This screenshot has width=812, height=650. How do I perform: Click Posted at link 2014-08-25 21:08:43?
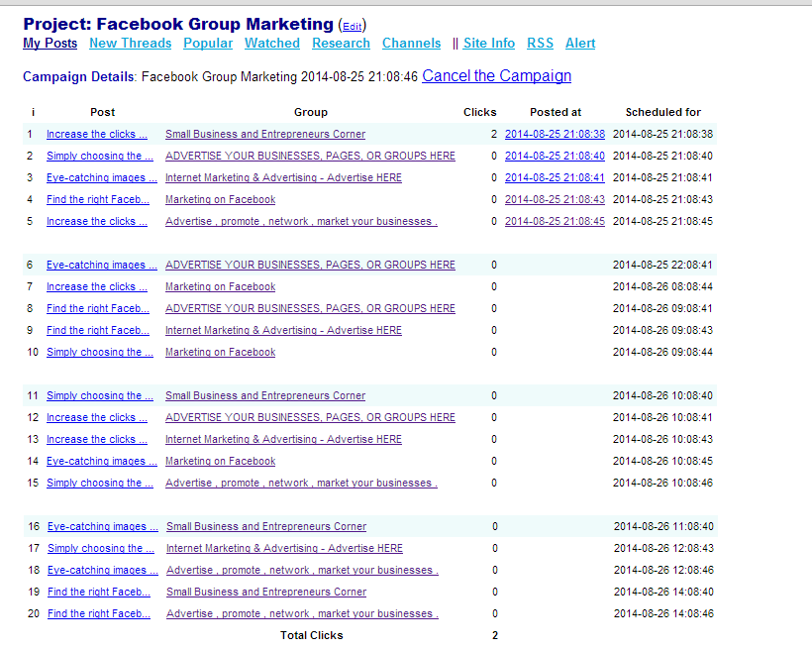(x=555, y=199)
